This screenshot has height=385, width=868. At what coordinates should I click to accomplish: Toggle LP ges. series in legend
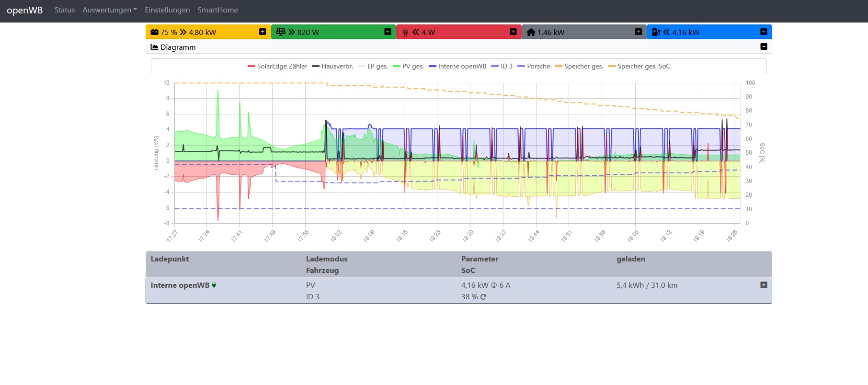pos(373,66)
